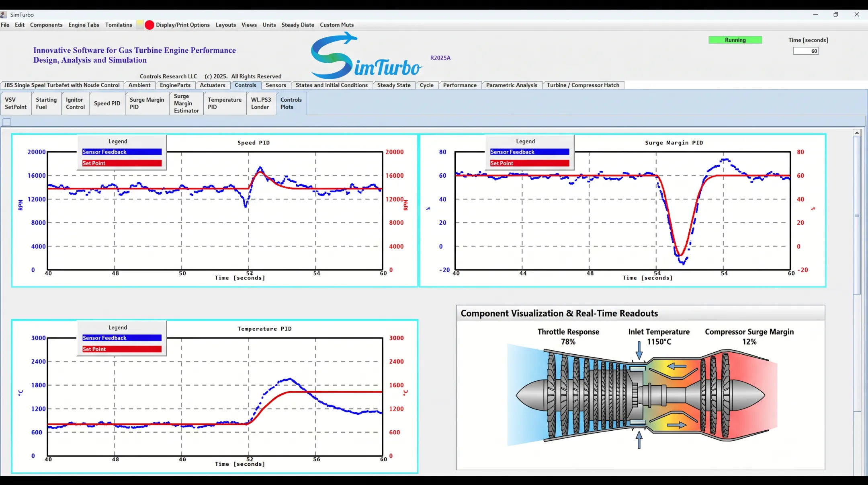Open the Steady Diate menu
The image size is (868, 485).
298,25
